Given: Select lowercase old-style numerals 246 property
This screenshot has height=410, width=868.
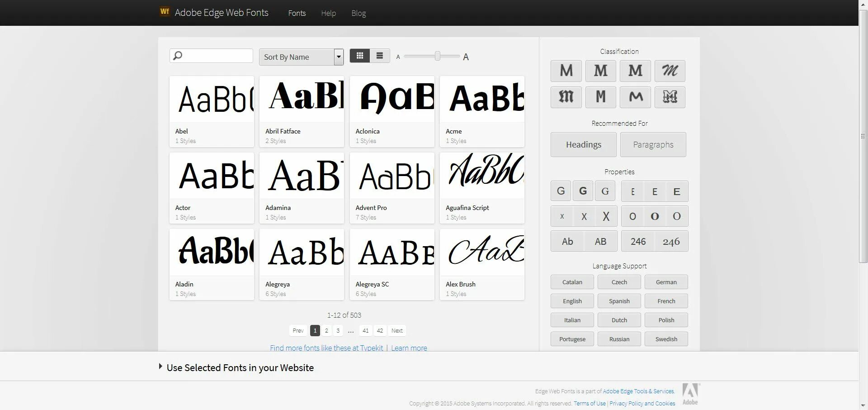Looking at the screenshot, I should (x=671, y=241).
